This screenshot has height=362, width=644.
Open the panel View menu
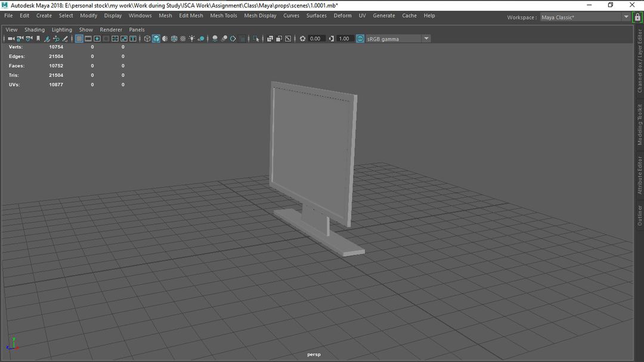[11, 30]
